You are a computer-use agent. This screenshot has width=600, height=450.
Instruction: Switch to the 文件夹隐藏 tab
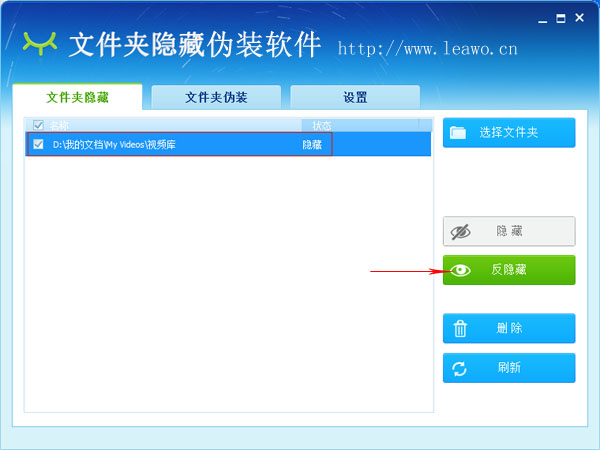click(x=77, y=97)
